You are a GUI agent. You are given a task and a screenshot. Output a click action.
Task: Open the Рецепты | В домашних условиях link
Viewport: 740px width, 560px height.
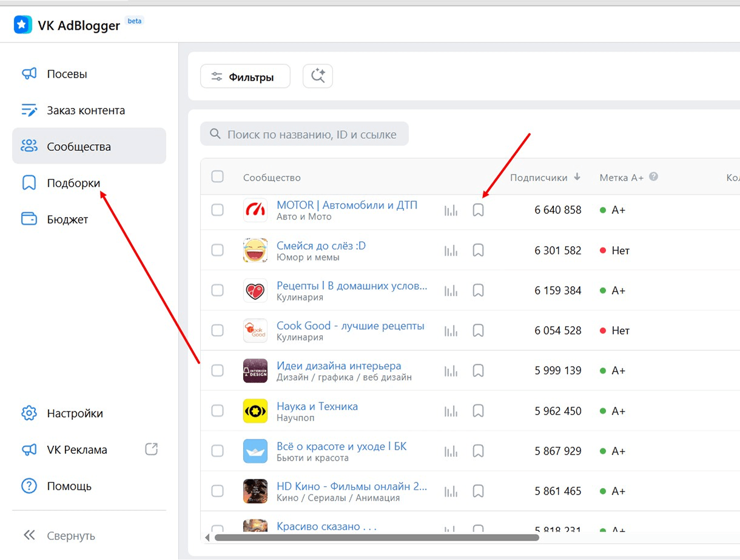tap(352, 285)
